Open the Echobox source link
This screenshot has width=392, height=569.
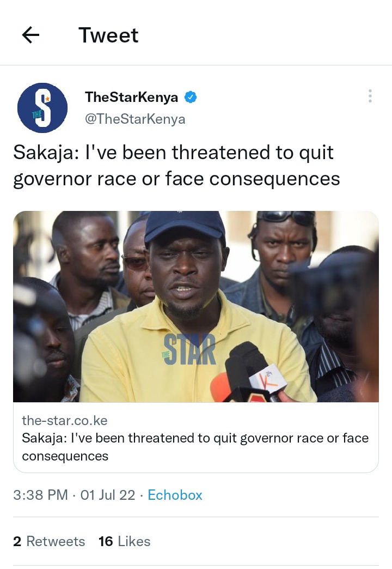click(175, 495)
